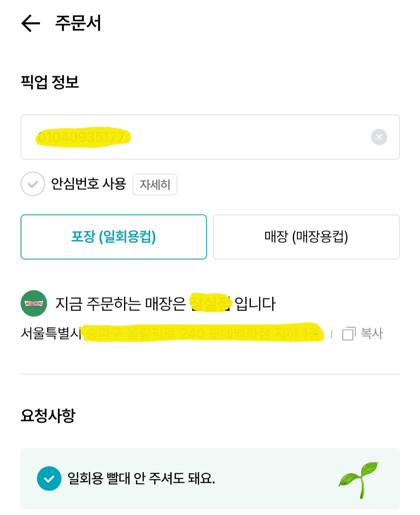
Task: Click the 안심번호 사용 label text
Action: coord(89,184)
